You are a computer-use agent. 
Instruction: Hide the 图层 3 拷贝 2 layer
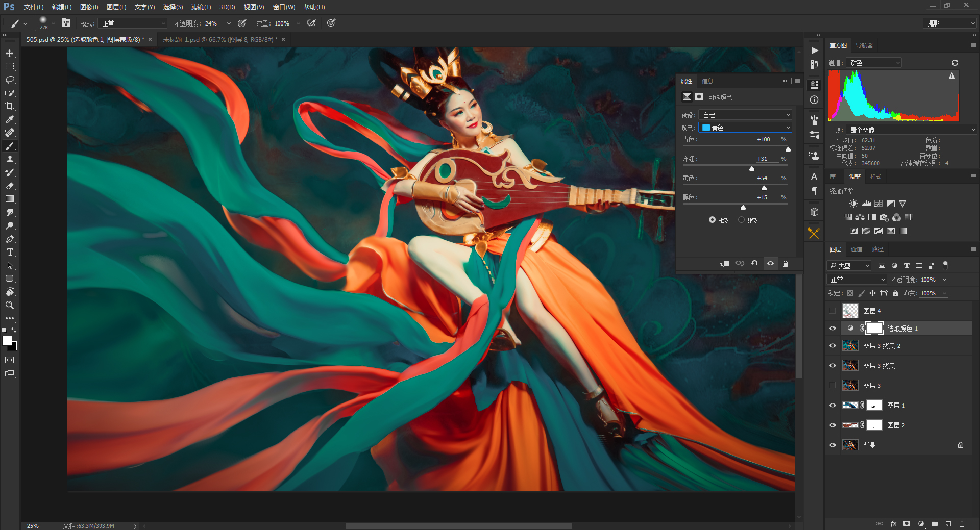833,346
